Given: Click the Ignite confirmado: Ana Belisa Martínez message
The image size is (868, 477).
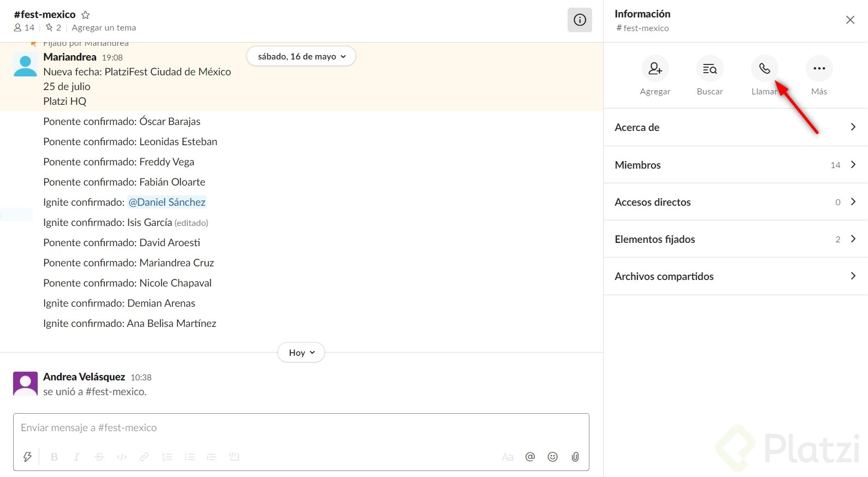Looking at the screenshot, I should coord(129,323).
